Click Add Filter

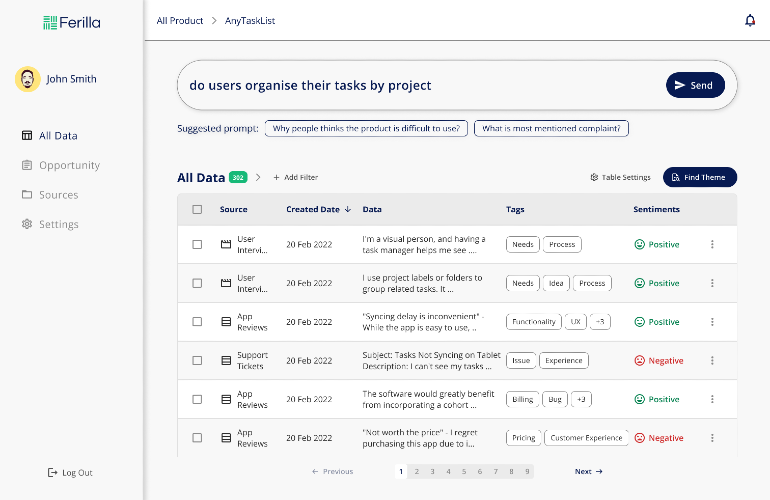tap(296, 177)
